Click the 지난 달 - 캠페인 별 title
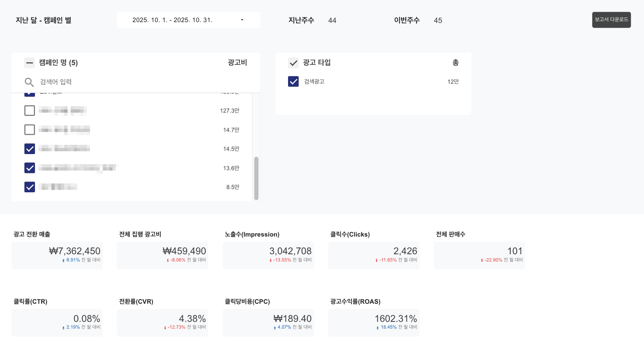Viewport: 644px width, 348px height. 43,20
